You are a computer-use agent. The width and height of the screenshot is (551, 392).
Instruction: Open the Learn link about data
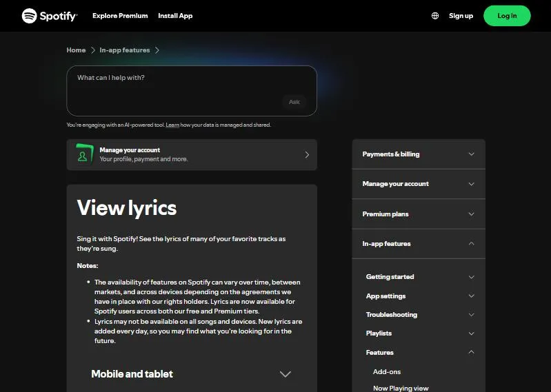[172, 125]
